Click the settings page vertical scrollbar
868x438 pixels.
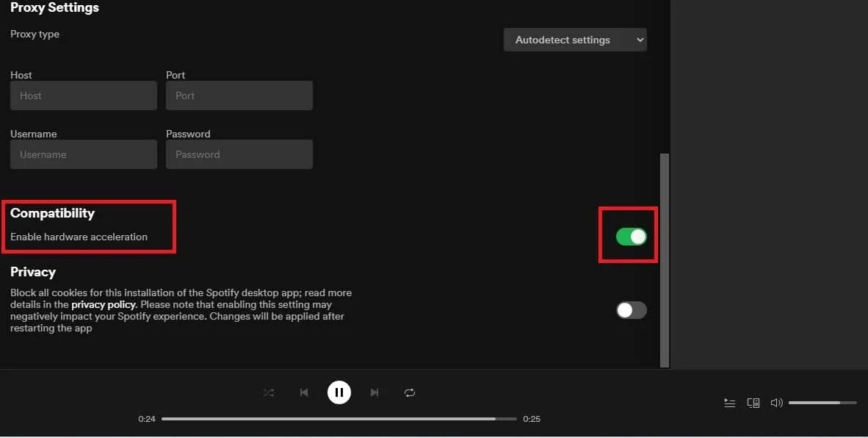665,260
